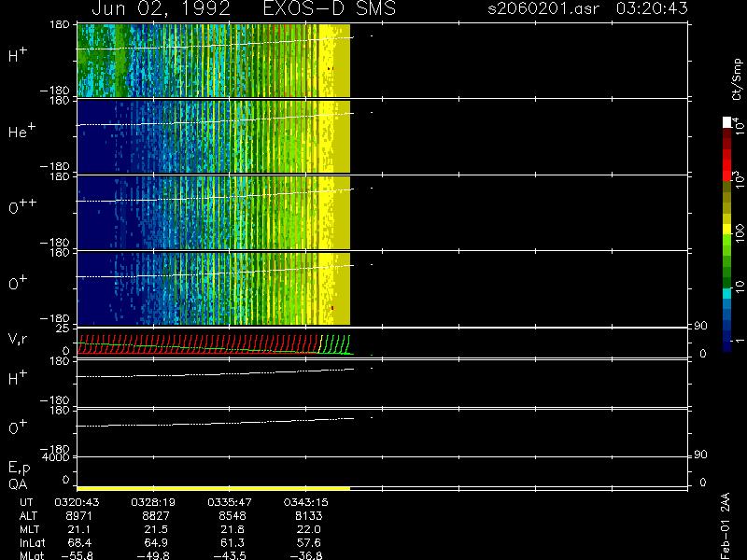Click the "25" axis label beside V,r
This screenshot has width=747, height=560.
[63, 329]
